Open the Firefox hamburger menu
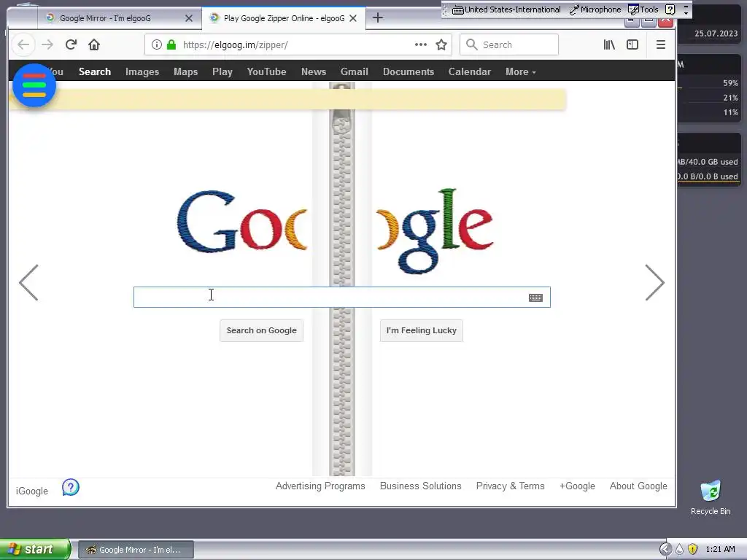The width and height of the screenshot is (747, 560). pos(661,44)
